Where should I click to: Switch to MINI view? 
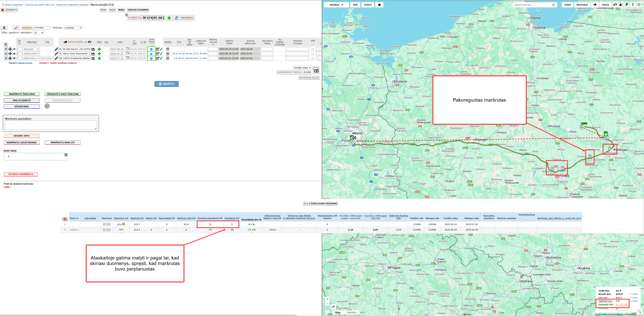pyautogui.click(x=103, y=10)
